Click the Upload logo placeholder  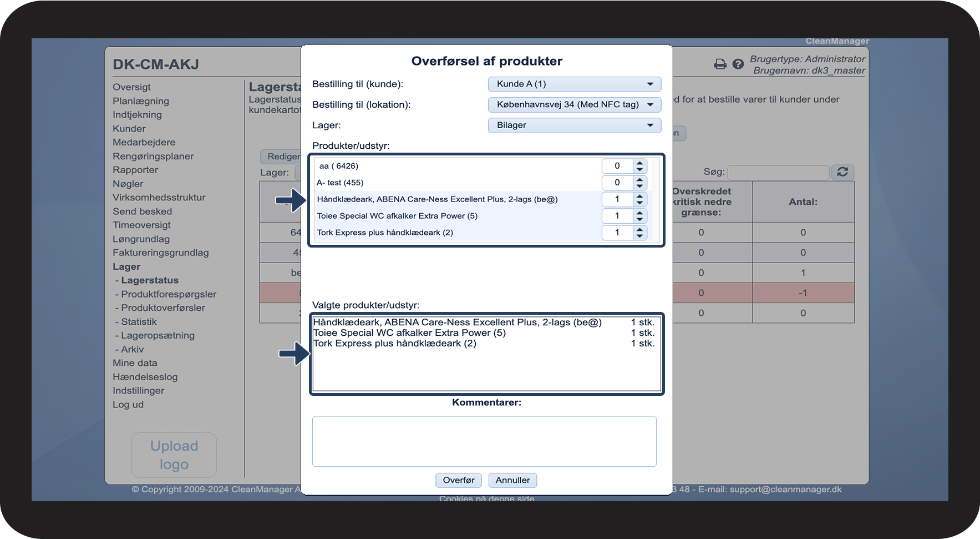click(x=174, y=455)
